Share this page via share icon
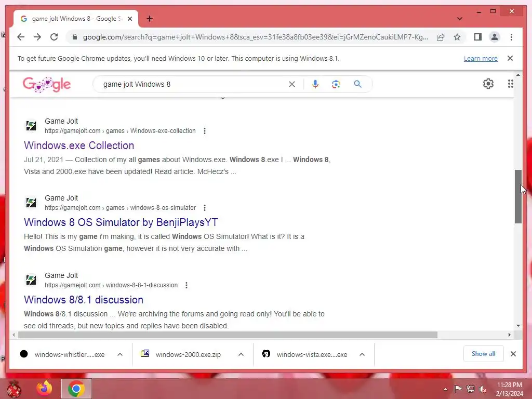This screenshot has height=399, width=532. (441, 37)
